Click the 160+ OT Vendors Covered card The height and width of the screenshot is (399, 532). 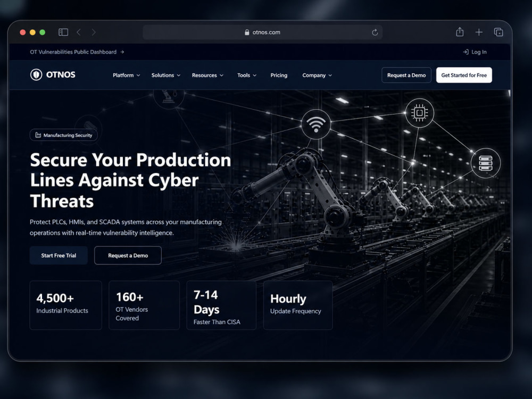click(144, 305)
